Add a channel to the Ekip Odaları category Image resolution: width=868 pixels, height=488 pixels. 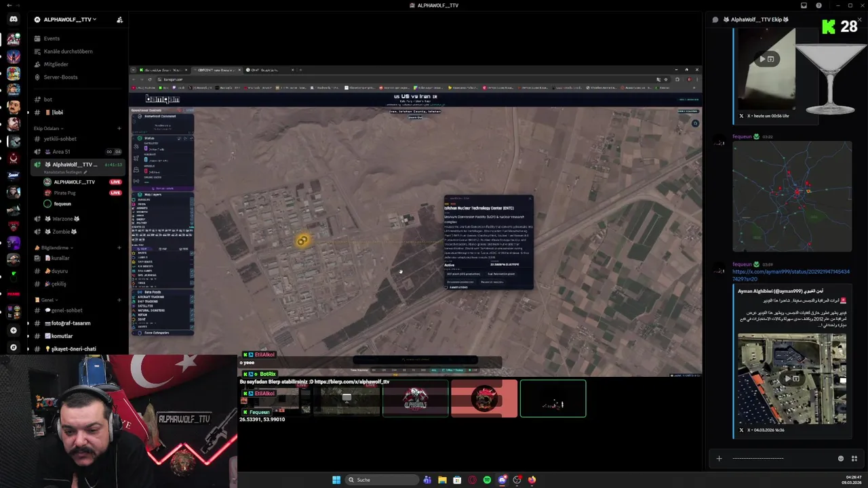click(119, 128)
